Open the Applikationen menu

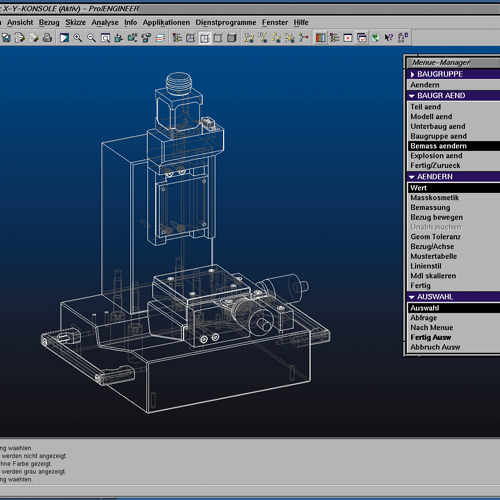point(166,22)
